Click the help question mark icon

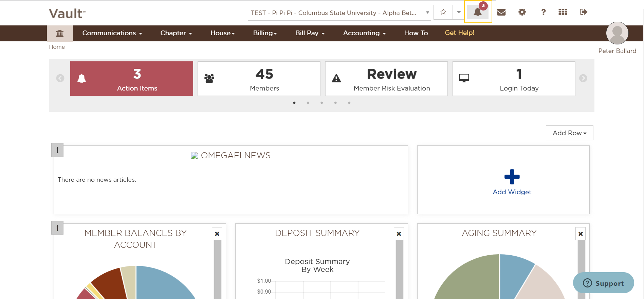pos(543,13)
